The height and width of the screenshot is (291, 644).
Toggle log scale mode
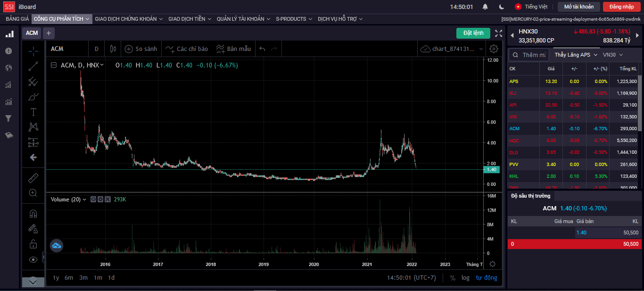coord(465,278)
